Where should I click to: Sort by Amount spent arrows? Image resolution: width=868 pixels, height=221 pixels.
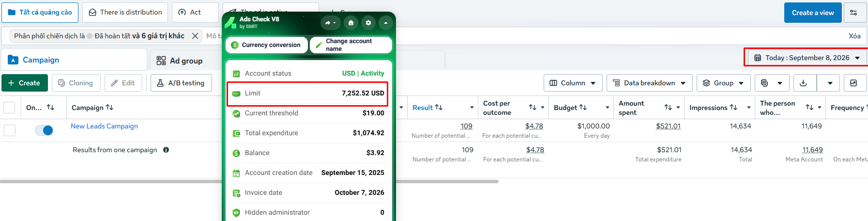[668, 107]
